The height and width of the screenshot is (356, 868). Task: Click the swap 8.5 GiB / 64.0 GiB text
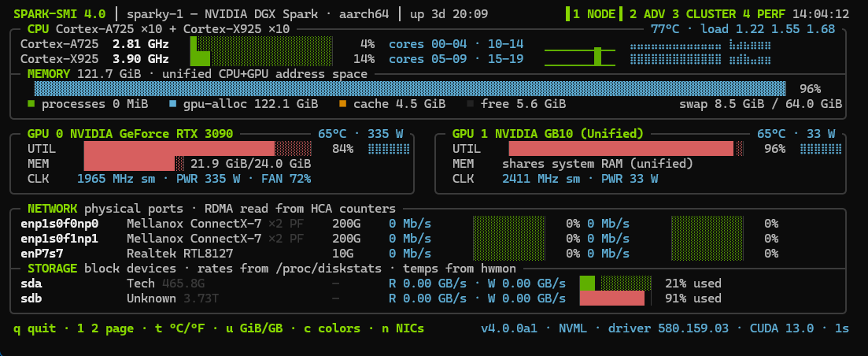pos(761,103)
